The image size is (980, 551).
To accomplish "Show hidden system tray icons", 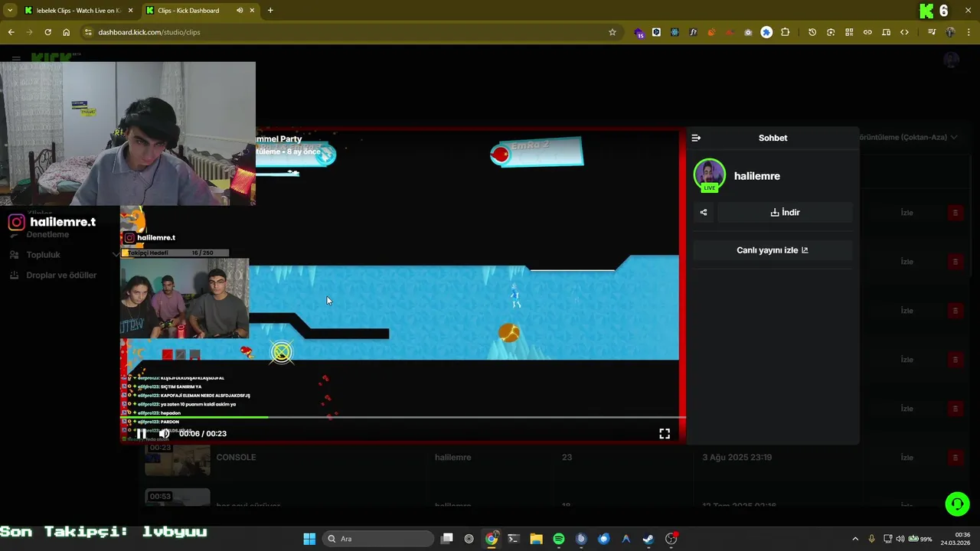I will pyautogui.click(x=855, y=539).
